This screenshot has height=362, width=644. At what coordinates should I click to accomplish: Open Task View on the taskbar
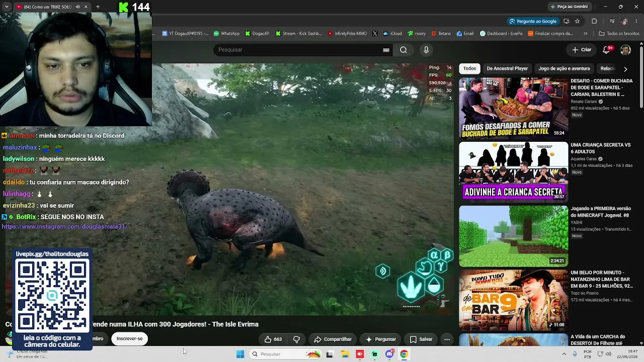(330, 354)
